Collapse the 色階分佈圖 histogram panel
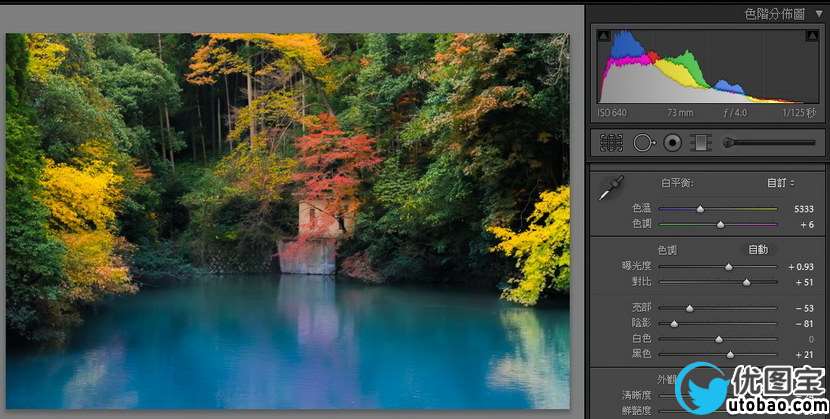This screenshot has width=830, height=419. tap(819, 14)
